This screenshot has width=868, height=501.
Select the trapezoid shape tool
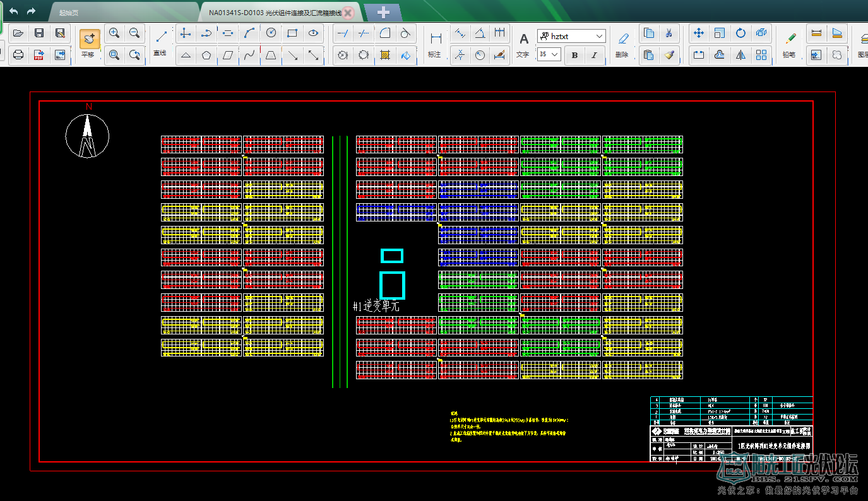(x=271, y=55)
